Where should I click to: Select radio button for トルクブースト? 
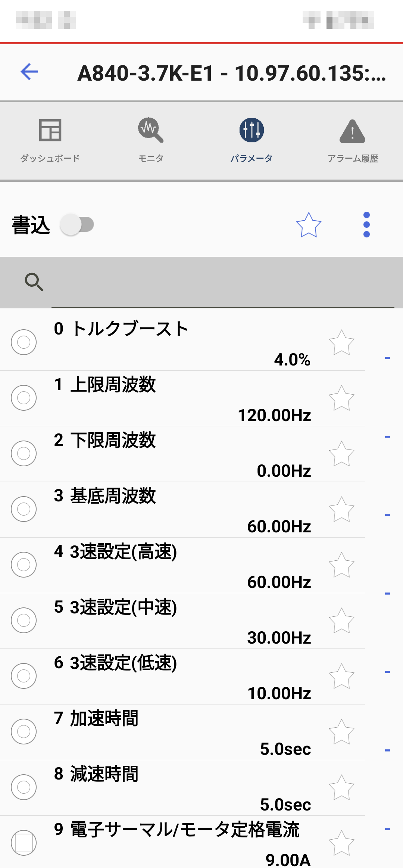(x=24, y=342)
